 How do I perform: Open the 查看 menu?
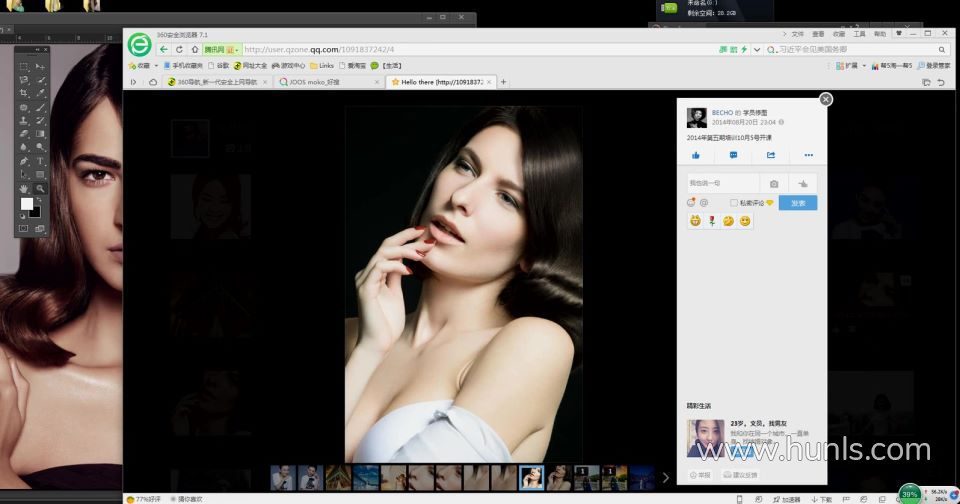pos(818,34)
